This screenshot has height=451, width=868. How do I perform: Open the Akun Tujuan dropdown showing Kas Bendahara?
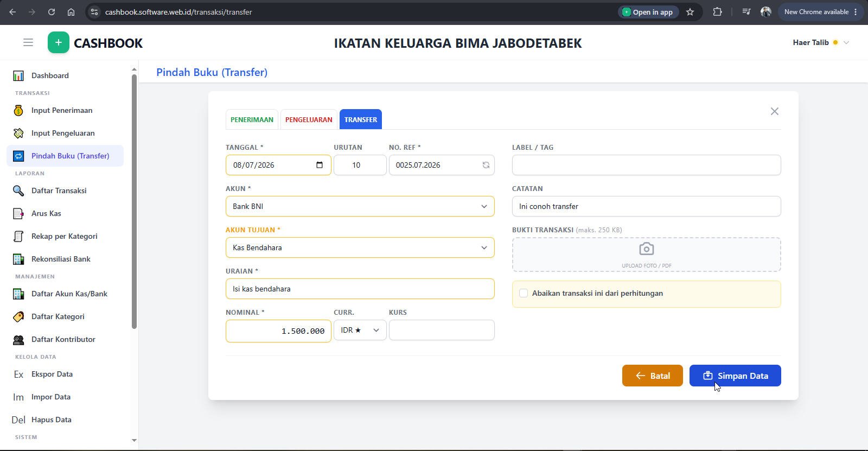(360, 247)
